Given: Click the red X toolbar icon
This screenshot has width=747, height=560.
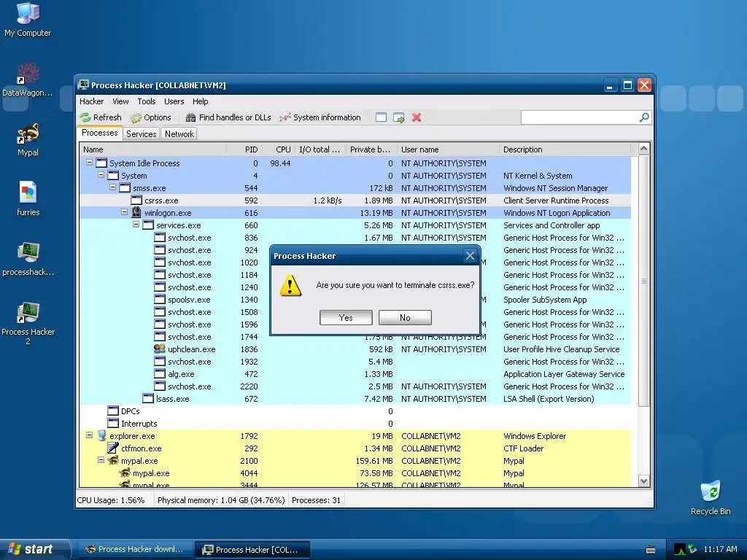Looking at the screenshot, I should [x=417, y=117].
